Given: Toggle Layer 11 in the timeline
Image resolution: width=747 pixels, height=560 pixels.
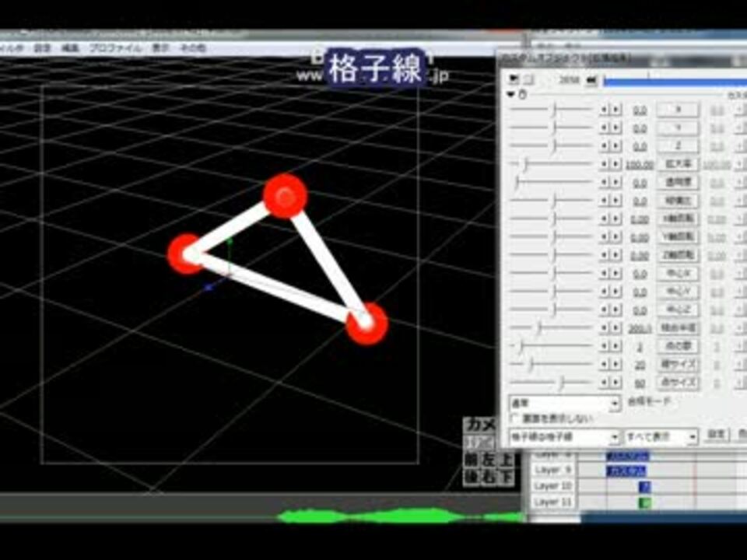Looking at the screenshot, I should (x=552, y=502).
